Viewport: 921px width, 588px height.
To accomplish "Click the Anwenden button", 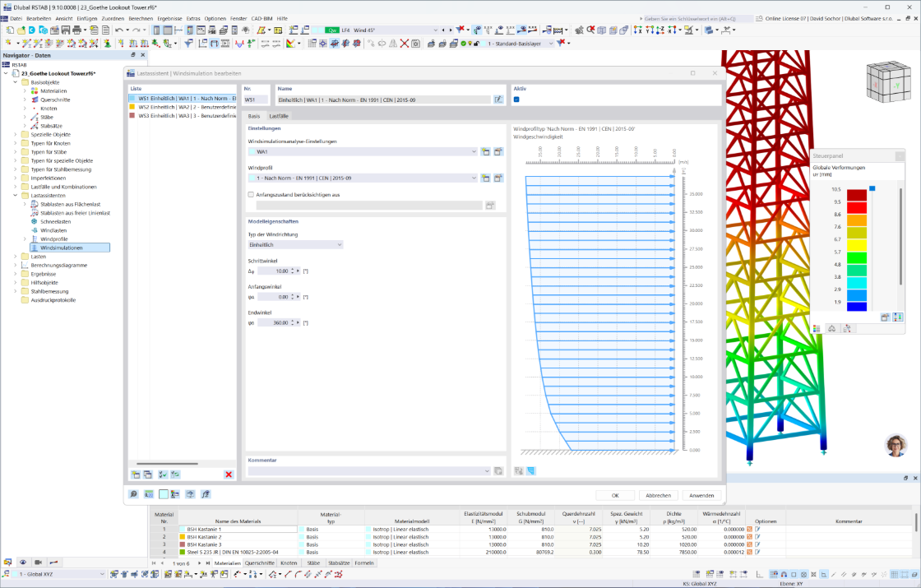I will tap(701, 495).
